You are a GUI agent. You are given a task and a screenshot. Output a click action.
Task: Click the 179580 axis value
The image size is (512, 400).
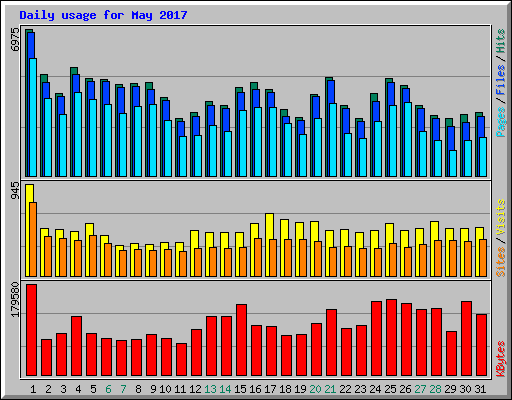click(15, 299)
